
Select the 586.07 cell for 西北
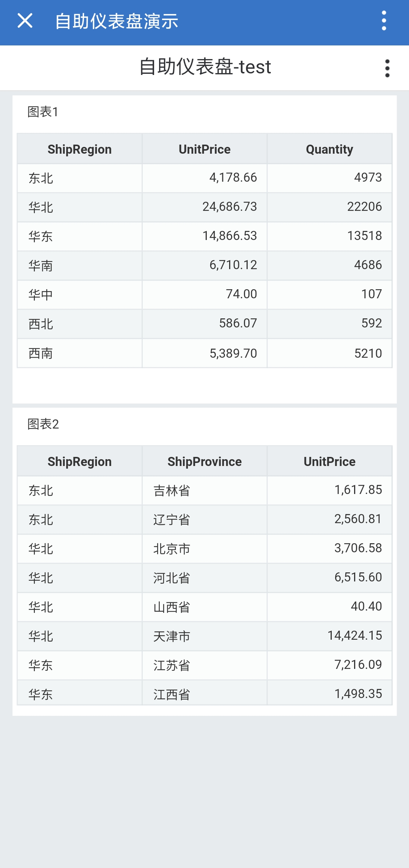pos(204,324)
